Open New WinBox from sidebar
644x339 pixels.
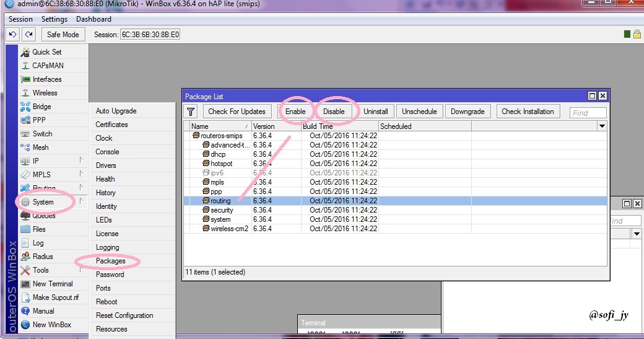[53, 324]
